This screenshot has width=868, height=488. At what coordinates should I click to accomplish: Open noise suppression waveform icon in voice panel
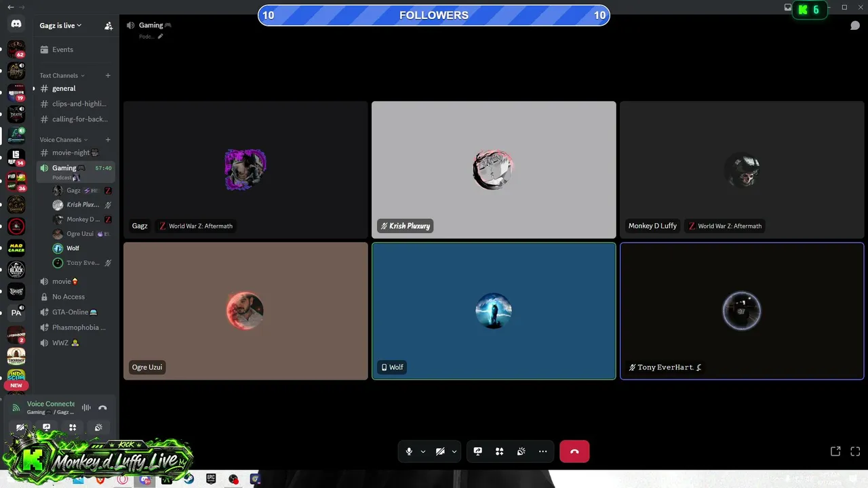[x=86, y=407]
